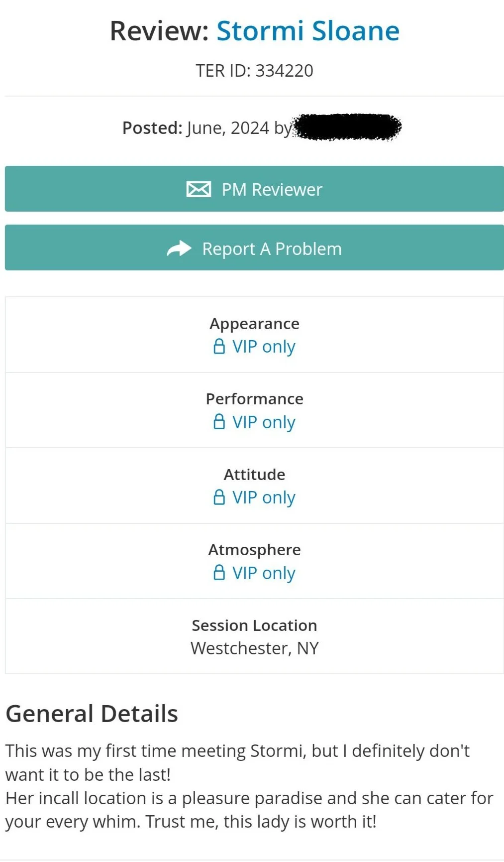Click the TER ID: 334220 text

click(254, 71)
